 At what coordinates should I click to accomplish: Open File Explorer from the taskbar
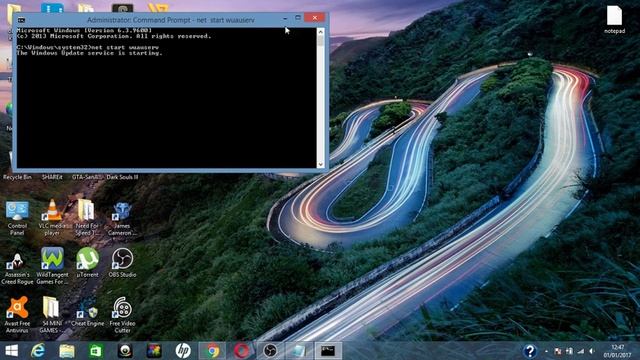tap(67, 351)
